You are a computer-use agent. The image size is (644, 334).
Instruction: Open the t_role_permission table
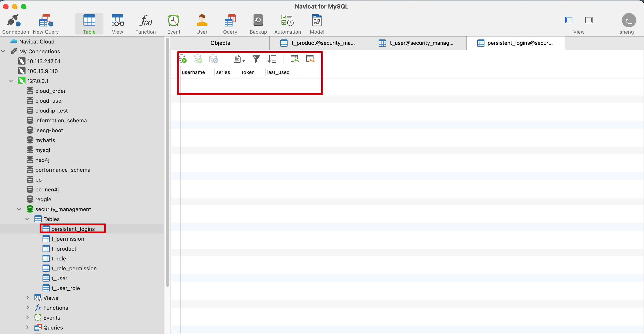(74, 268)
